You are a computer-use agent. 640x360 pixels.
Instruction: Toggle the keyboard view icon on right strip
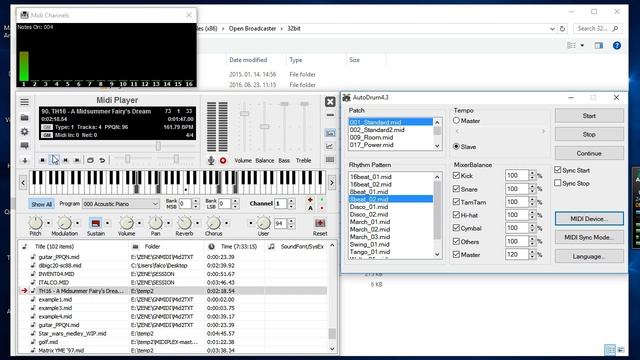tap(330, 160)
